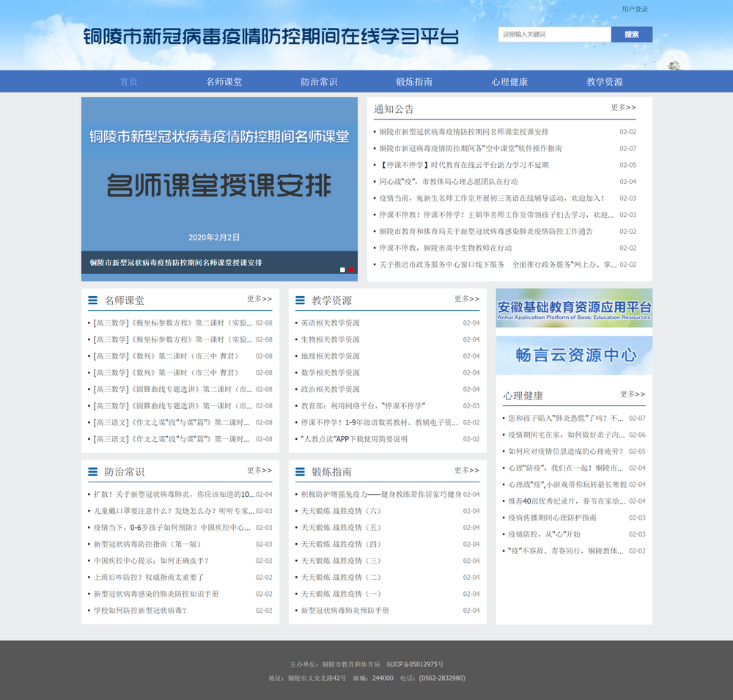Switch to 教学资源 in the top navigation

click(x=605, y=82)
